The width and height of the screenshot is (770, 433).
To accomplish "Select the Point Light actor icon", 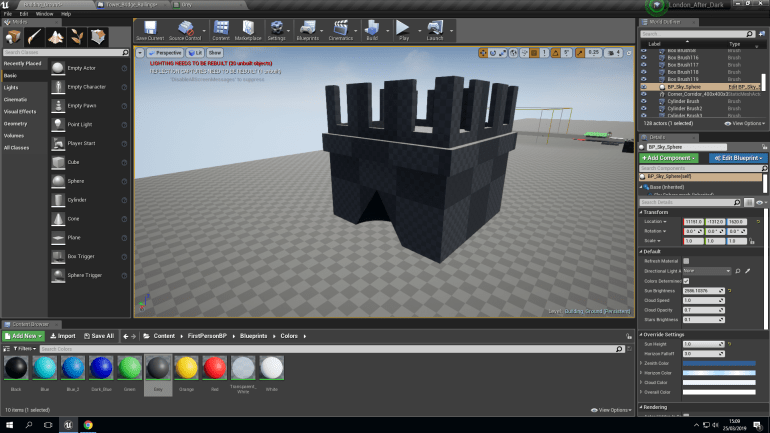I will pos(58,124).
